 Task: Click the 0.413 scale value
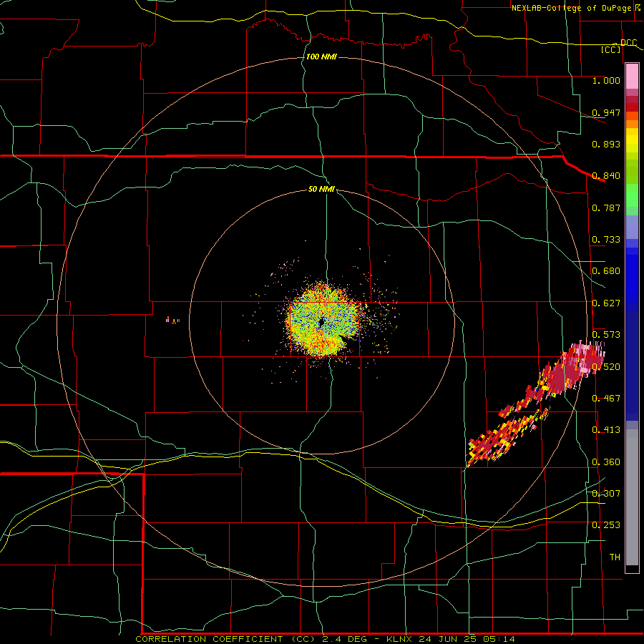[x=606, y=430]
